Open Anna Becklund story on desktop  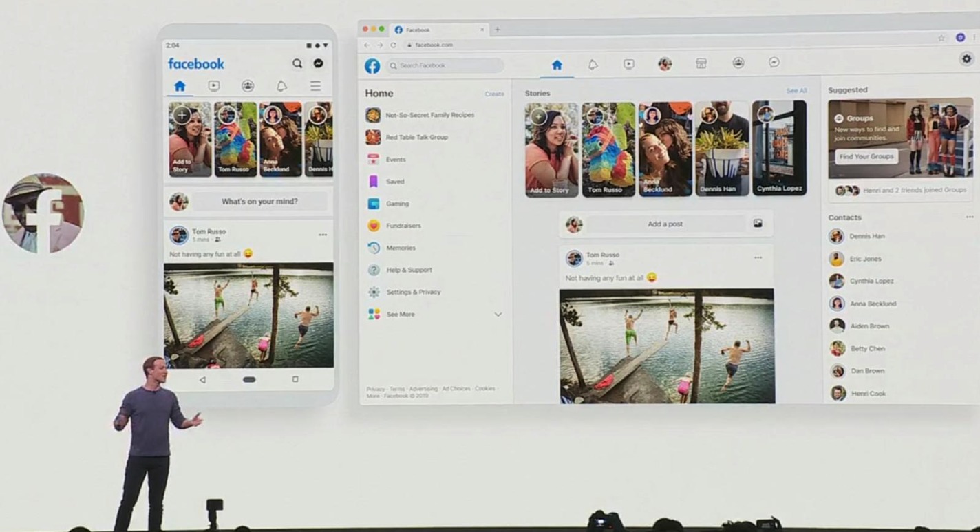coord(665,149)
